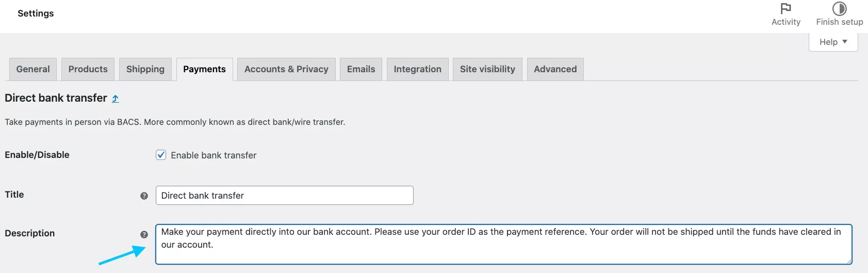
Task: Switch to the General tab
Action: click(x=33, y=69)
